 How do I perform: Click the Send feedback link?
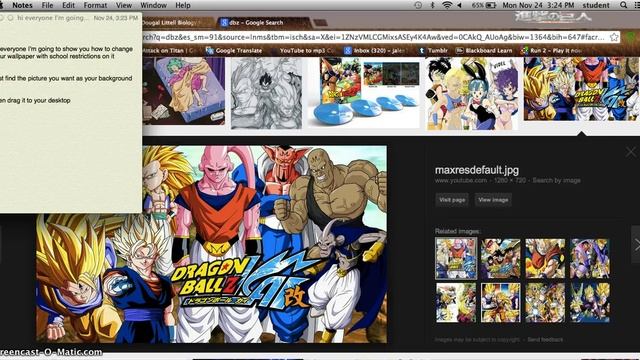(545, 340)
